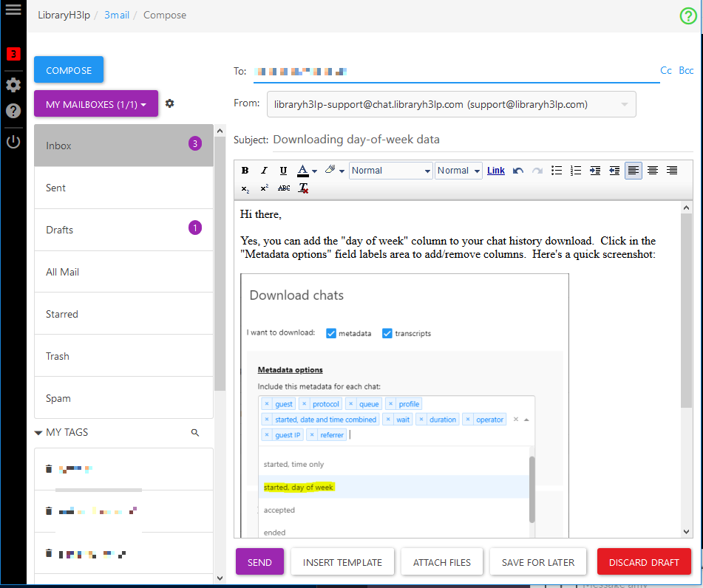The width and height of the screenshot is (703, 588).
Task: Toggle center text alignment
Action: (x=652, y=171)
